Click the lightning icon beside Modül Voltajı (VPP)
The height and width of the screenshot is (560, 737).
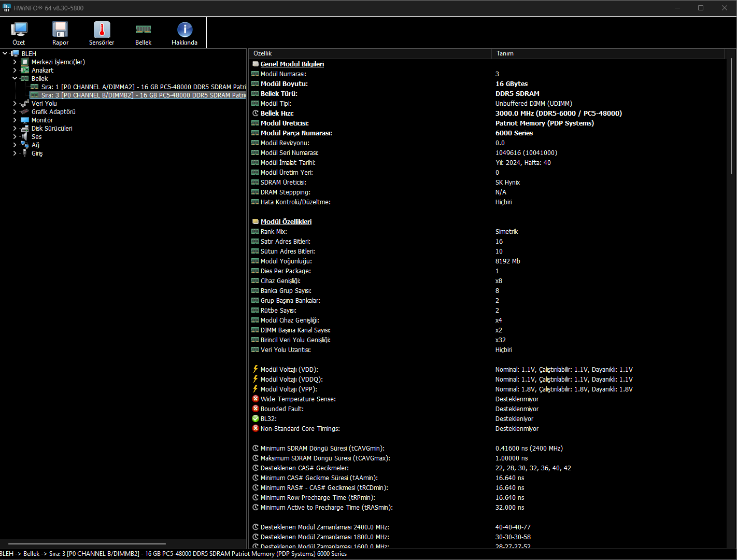coord(255,389)
